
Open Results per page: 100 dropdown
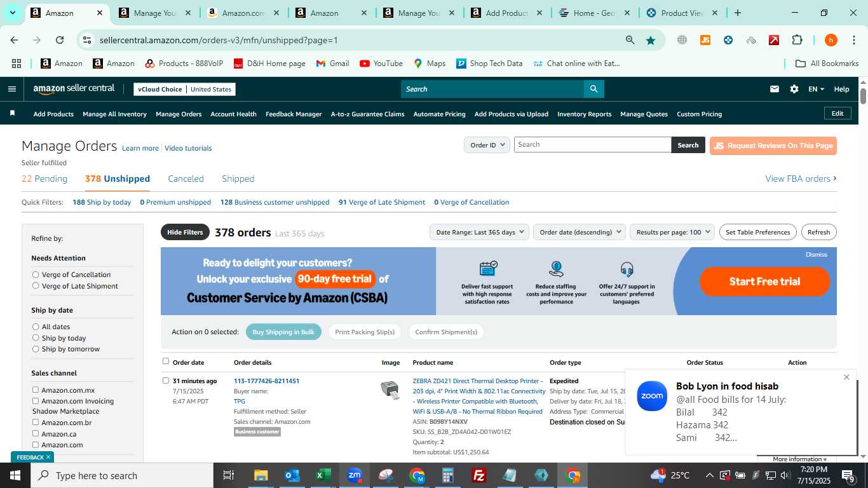point(672,232)
